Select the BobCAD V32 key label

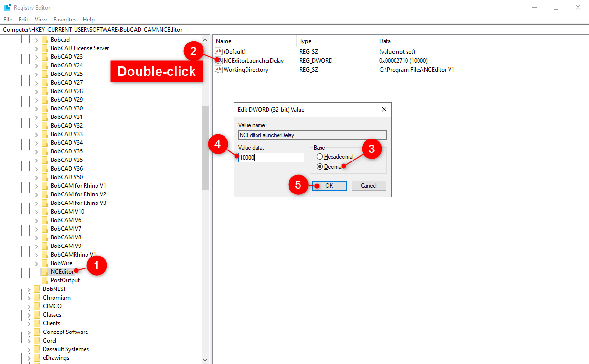click(x=66, y=126)
